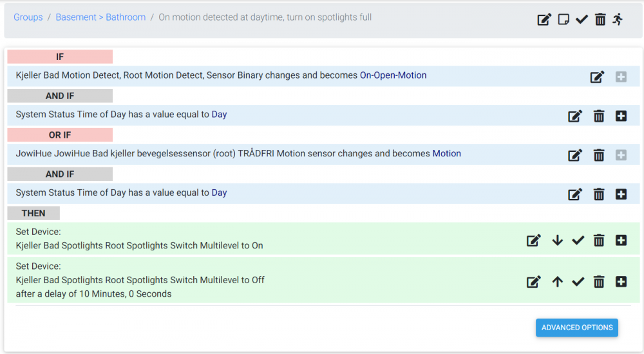Delete the delayed Spotlights Off action
The width and height of the screenshot is (644, 354).
coord(599,281)
